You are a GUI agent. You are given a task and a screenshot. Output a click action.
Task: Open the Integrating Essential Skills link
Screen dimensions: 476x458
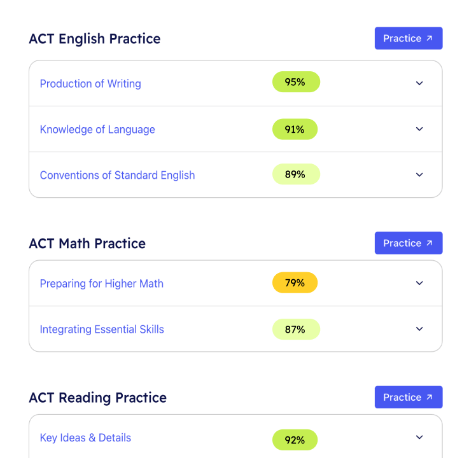coord(102,330)
